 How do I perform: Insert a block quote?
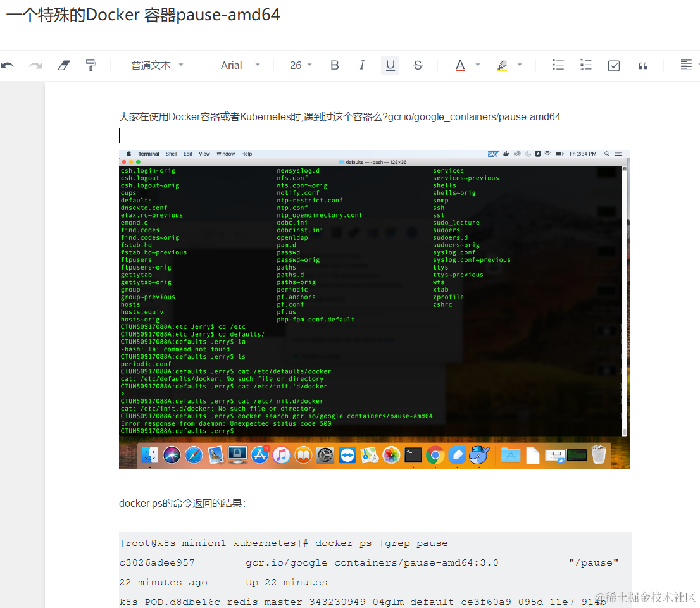(643, 66)
